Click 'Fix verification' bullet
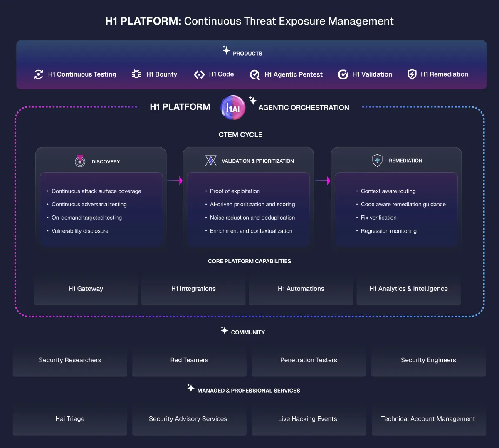The width and height of the screenshot is (499, 448). [379, 218]
